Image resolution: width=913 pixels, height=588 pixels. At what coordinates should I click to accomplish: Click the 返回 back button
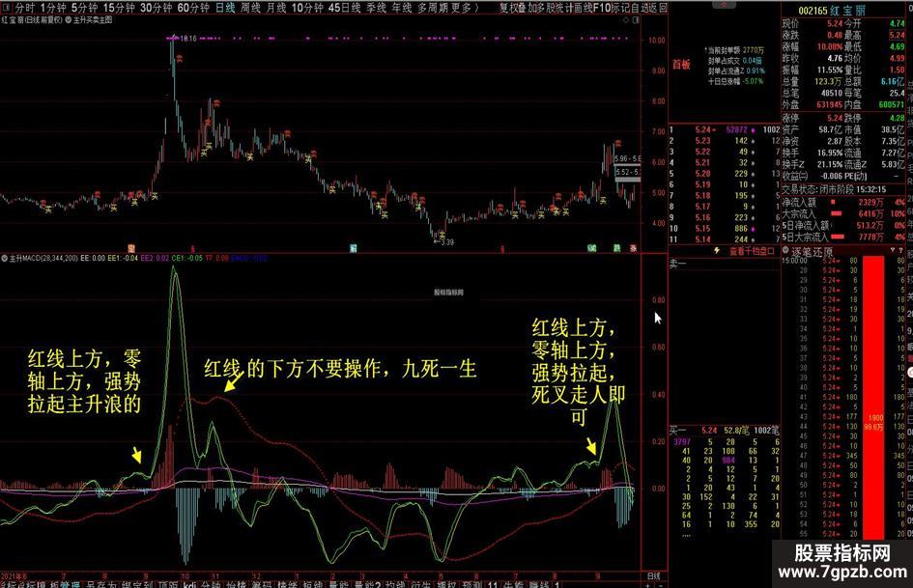tap(657, 8)
